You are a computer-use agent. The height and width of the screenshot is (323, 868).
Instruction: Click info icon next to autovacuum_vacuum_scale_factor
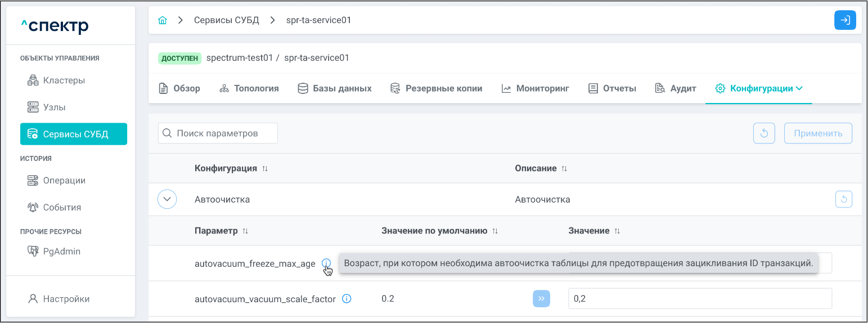coord(347,299)
